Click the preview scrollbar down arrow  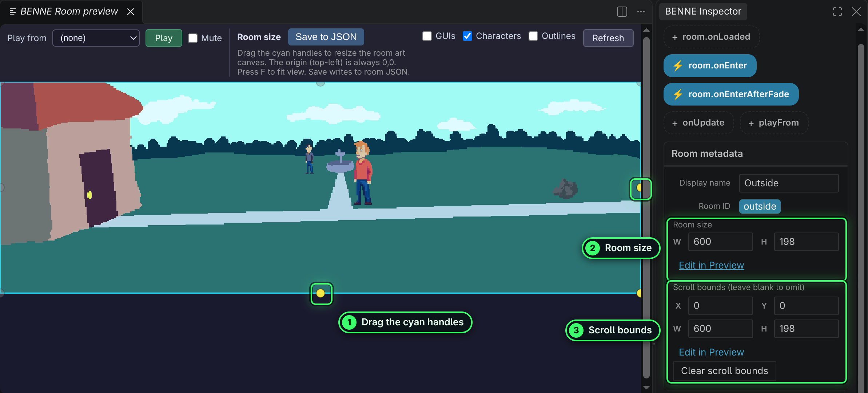(x=646, y=388)
